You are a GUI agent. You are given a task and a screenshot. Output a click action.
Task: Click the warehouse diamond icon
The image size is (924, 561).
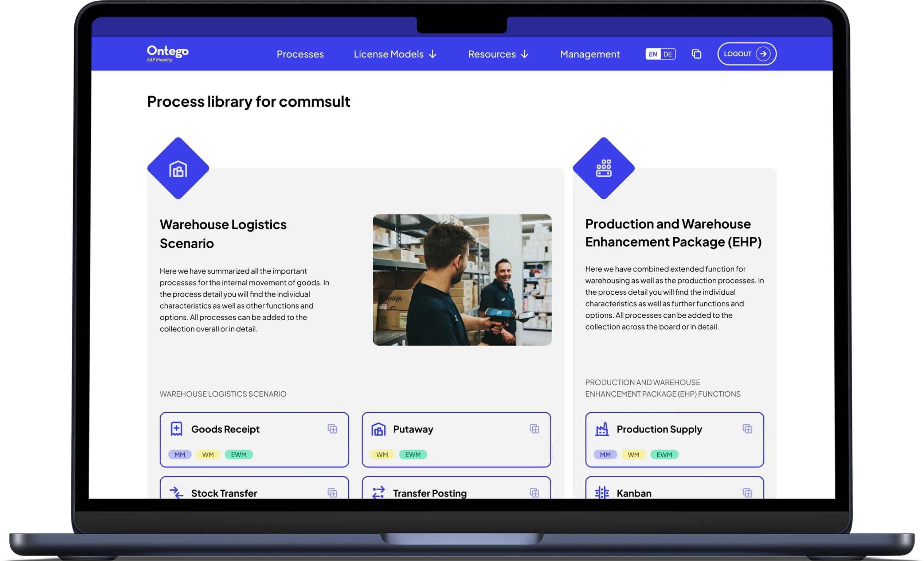178,168
